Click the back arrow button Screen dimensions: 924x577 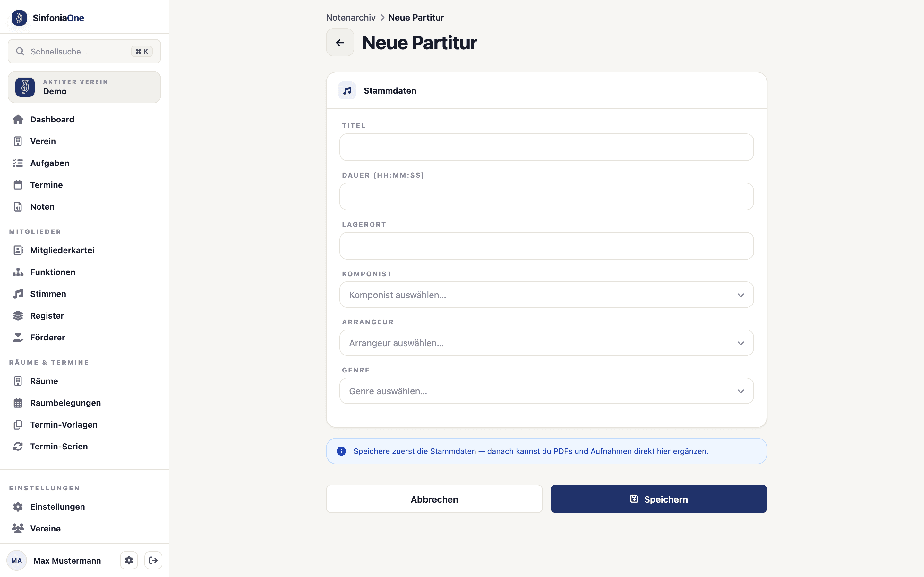coord(340,42)
